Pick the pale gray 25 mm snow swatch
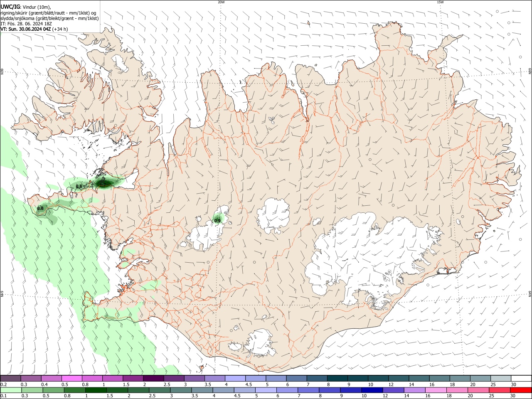The height and width of the screenshot is (399, 532). click(x=500, y=379)
